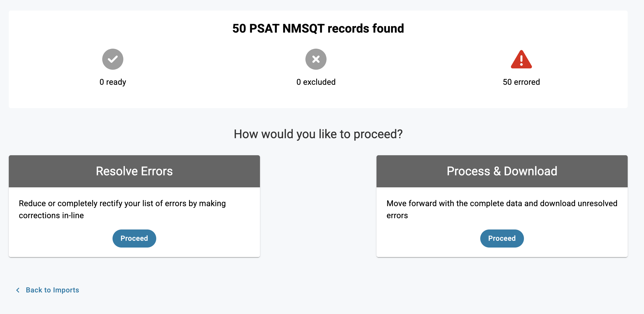Image resolution: width=644 pixels, height=314 pixels.
Task: Click the "50 errored" count label
Action: 521,82
